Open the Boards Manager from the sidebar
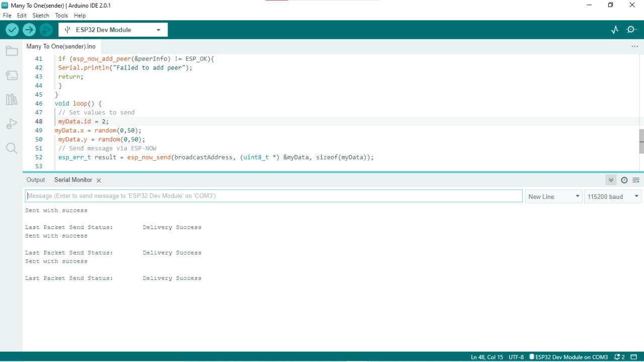The height and width of the screenshot is (362, 644). [12, 75]
